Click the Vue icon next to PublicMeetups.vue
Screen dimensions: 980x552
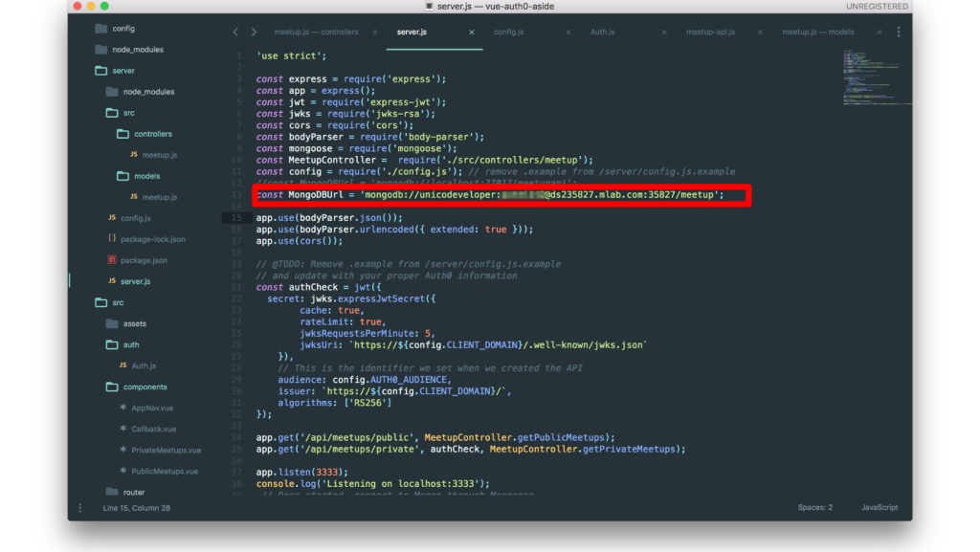(x=125, y=471)
